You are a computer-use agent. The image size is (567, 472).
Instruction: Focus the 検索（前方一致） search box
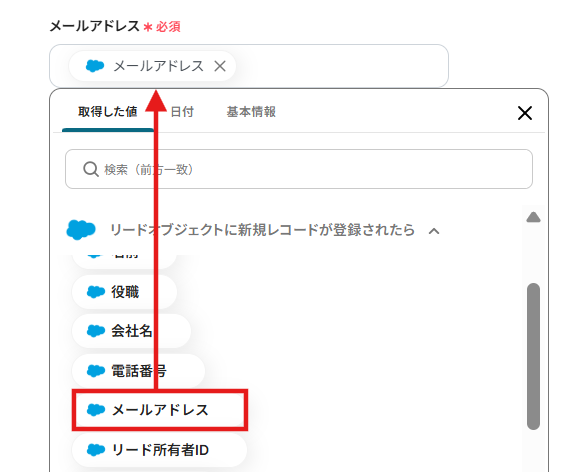tap(299, 169)
